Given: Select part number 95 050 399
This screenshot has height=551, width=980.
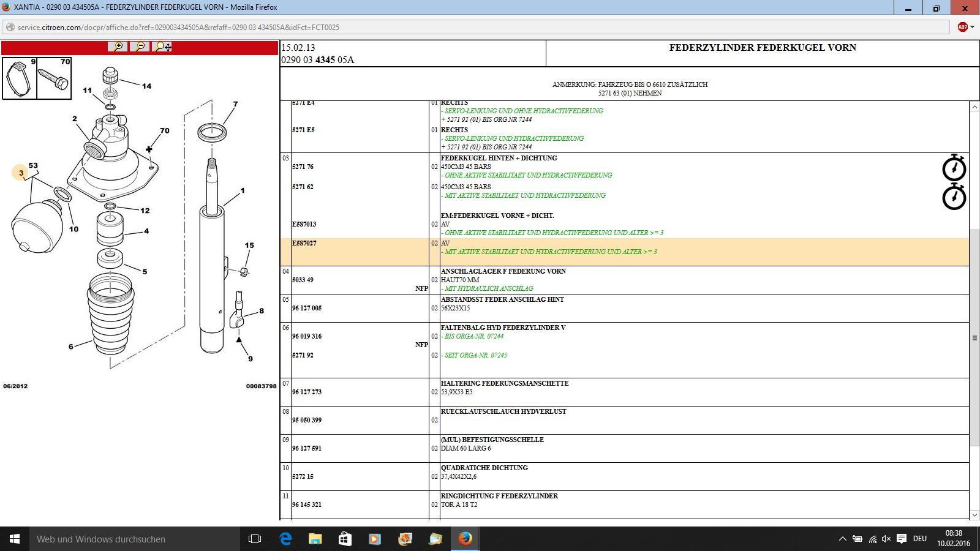Looking at the screenshot, I should [x=307, y=420].
